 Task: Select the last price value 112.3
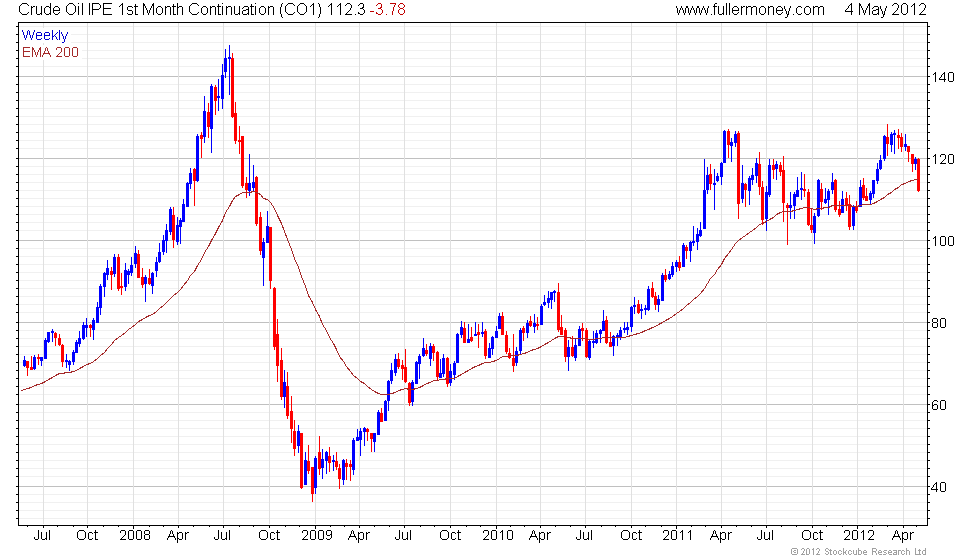click(x=346, y=10)
